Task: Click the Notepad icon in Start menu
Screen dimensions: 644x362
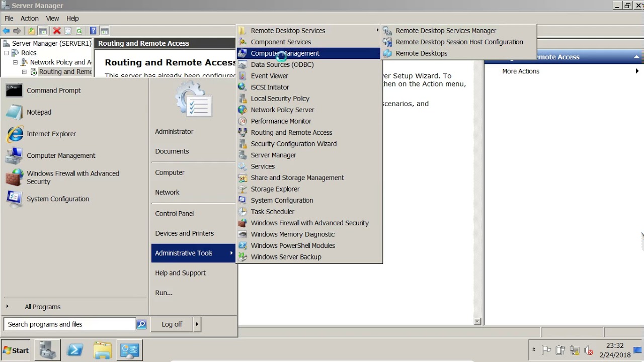Action: click(x=14, y=112)
